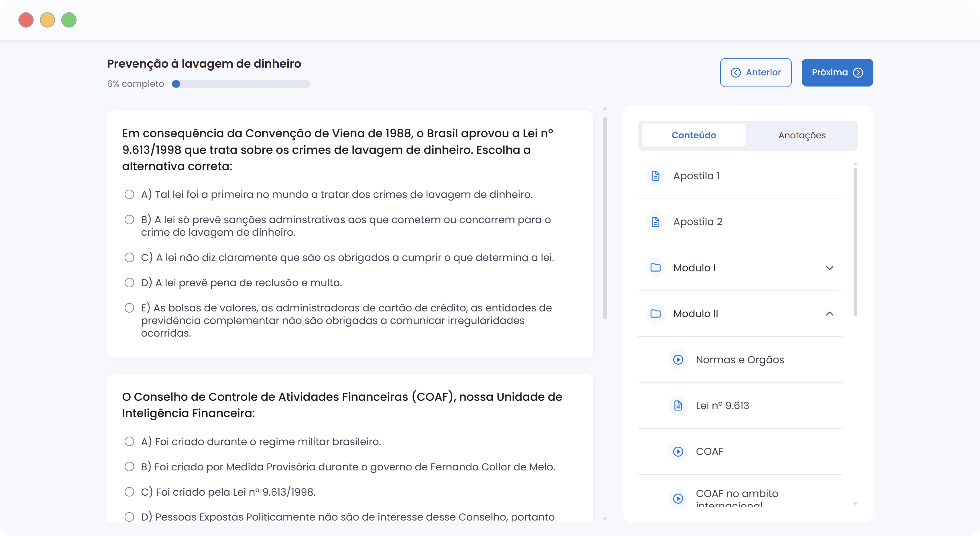Screen dimensions: 980x536
Task: Click play icon for Normas e Orgãos
Action: click(x=678, y=360)
